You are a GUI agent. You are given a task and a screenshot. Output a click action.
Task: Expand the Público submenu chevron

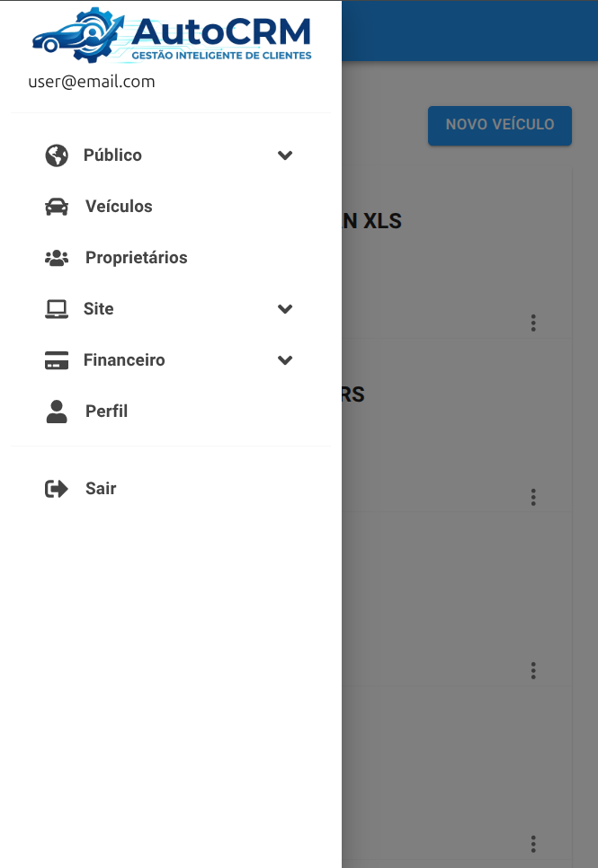pos(285,155)
